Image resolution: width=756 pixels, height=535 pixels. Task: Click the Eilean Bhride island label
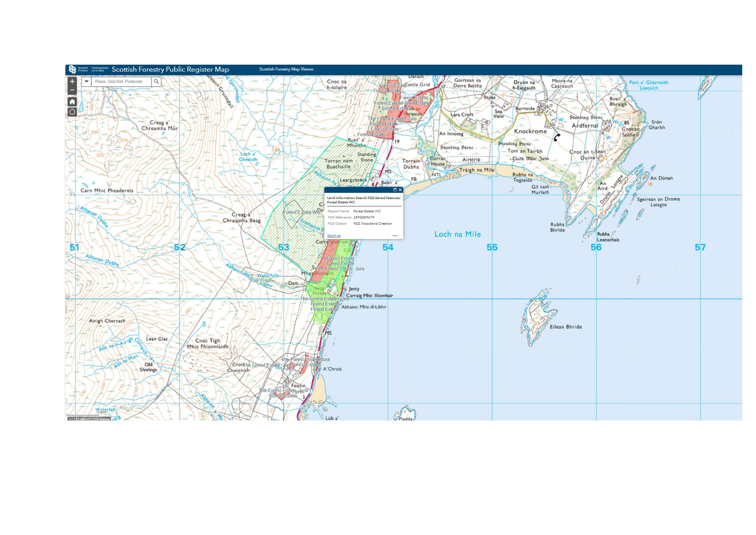point(566,327)
